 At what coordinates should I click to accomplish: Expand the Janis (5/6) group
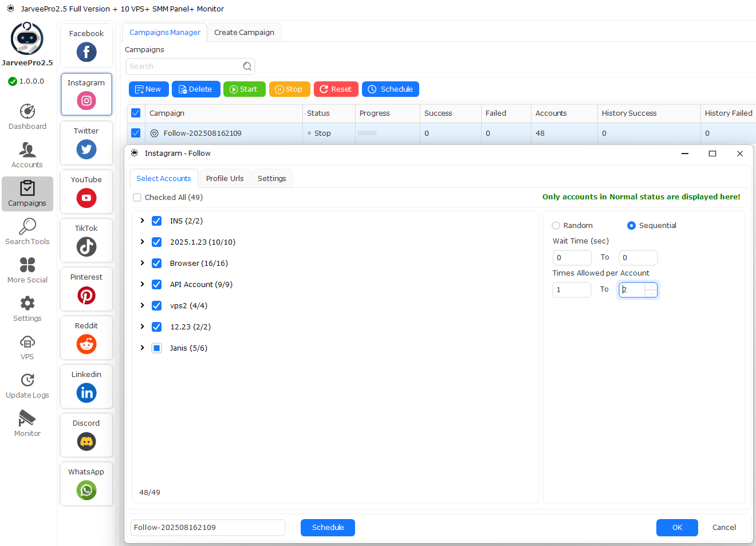(142, 348)
